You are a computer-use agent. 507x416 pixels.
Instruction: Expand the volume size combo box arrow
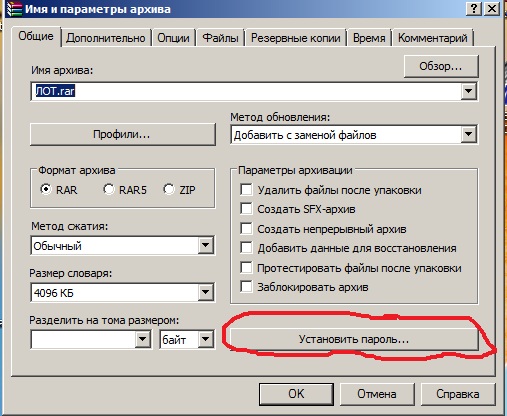coord(143,339)
